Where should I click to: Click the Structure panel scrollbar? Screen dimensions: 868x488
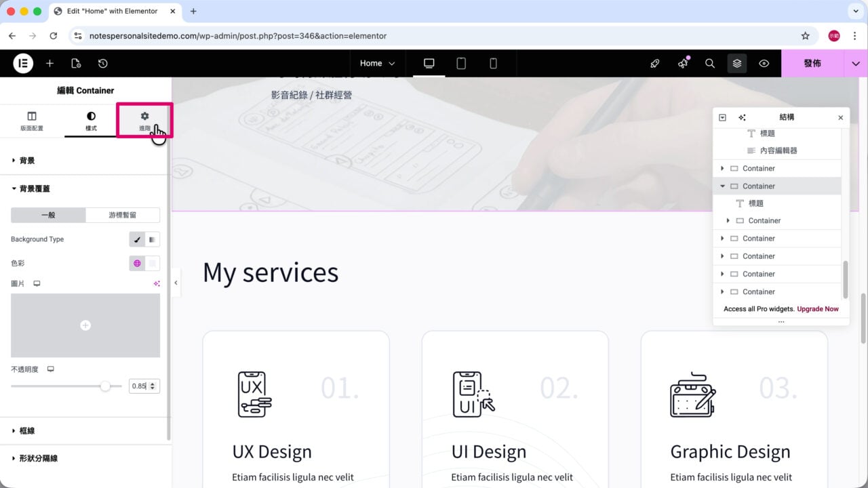point(845,279)
